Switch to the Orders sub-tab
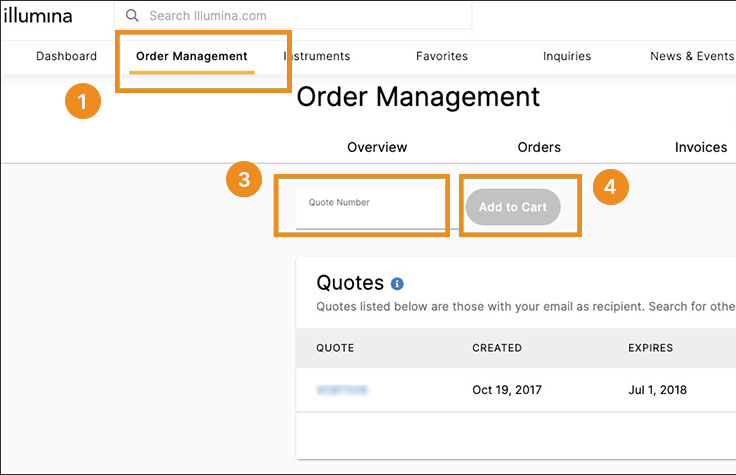Screen dimensions: 736x475 tap(539, 147)
